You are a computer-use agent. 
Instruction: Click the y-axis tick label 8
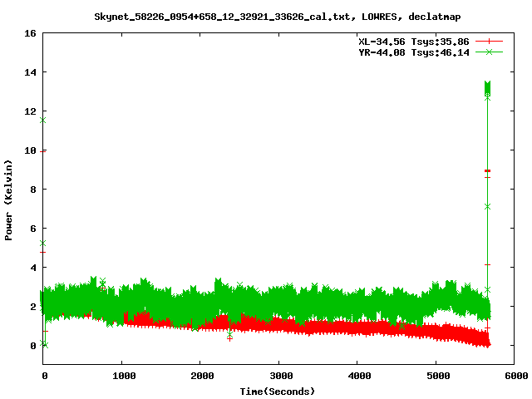coord(33,190)
